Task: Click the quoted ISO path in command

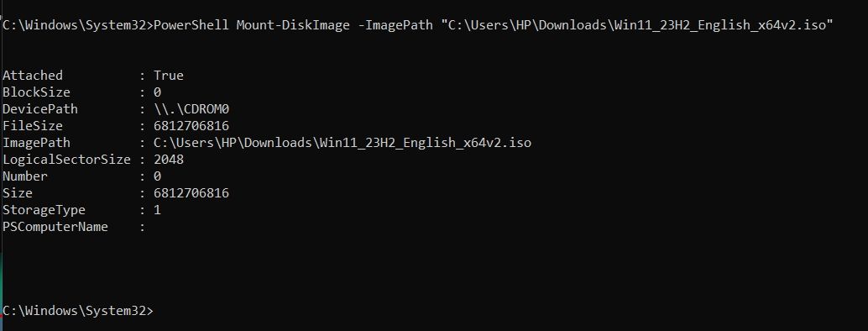Action: tap(637, 25)
